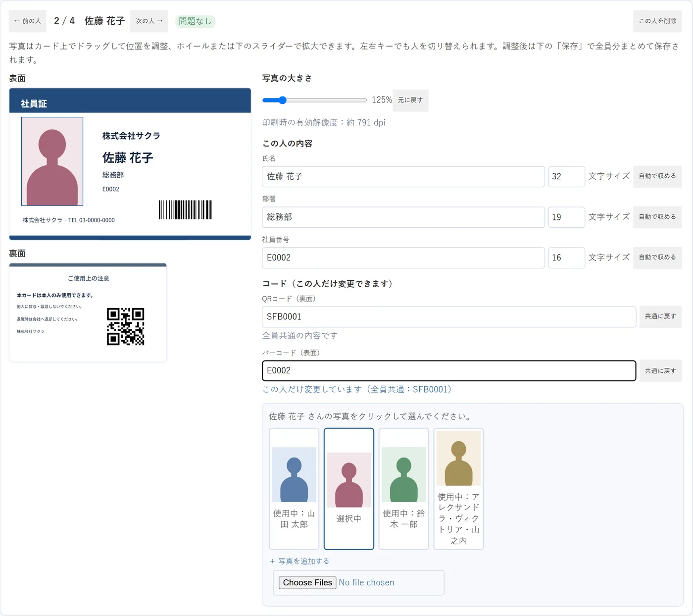Click the name font size field showing 32
The image size is (693, 616).
(566, 176)
